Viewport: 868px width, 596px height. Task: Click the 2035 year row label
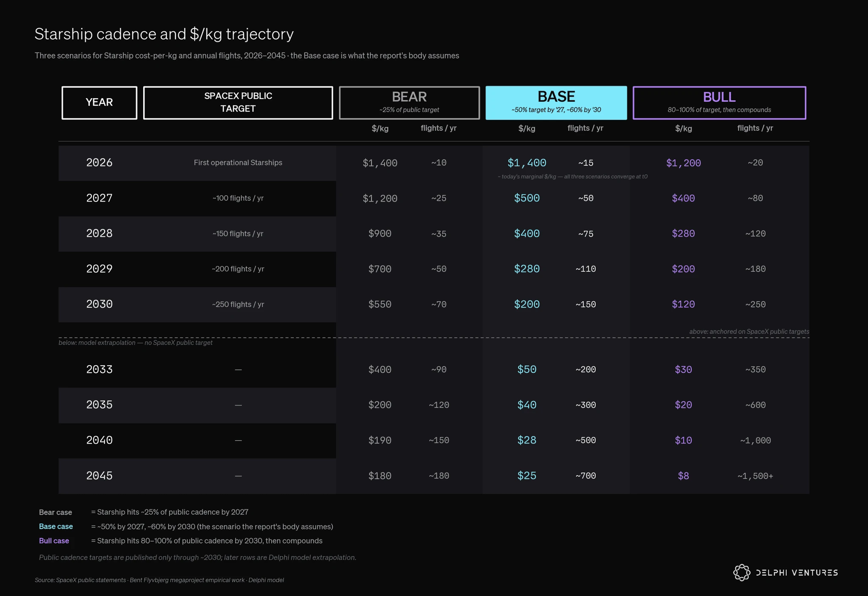pyautogui.click(x=99, y=405)
